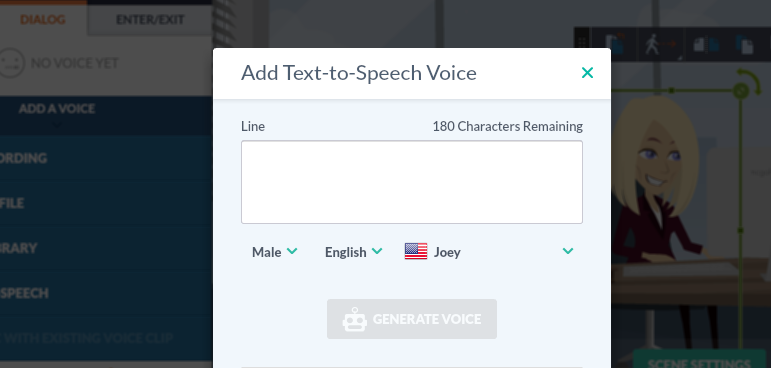
Task: Click inside the Line text field
Action: [412, 182]
